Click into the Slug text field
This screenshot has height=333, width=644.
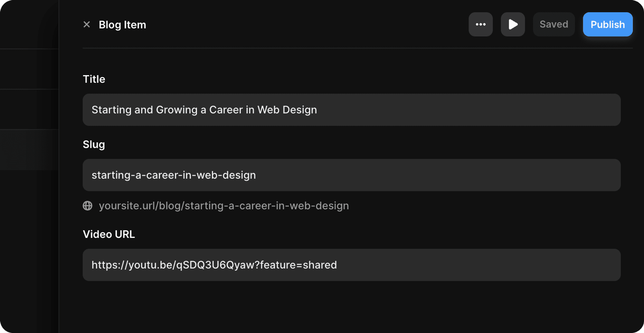pos(419,175)
